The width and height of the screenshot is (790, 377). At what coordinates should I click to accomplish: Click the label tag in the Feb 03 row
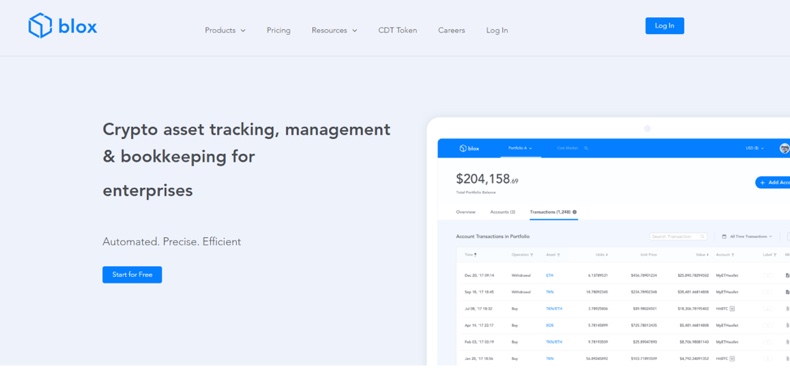click(x=768, y=342)
